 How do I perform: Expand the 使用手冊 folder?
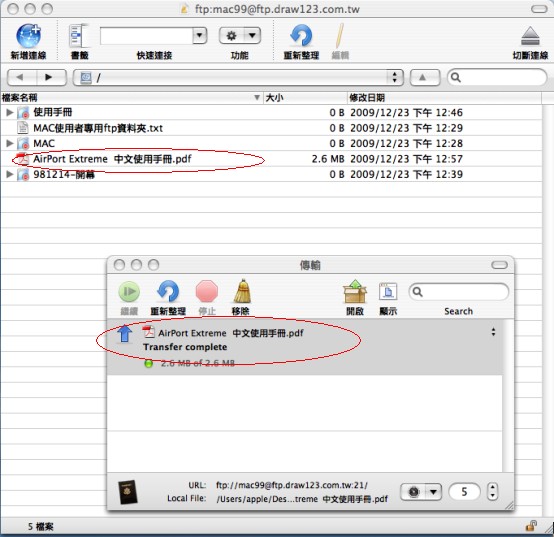click(10, 113)
